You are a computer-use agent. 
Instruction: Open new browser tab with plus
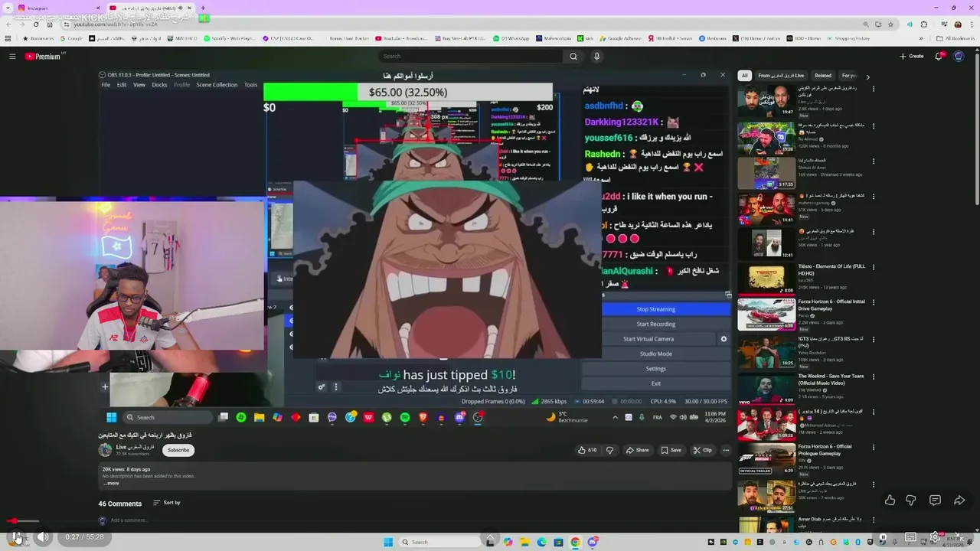203,8
